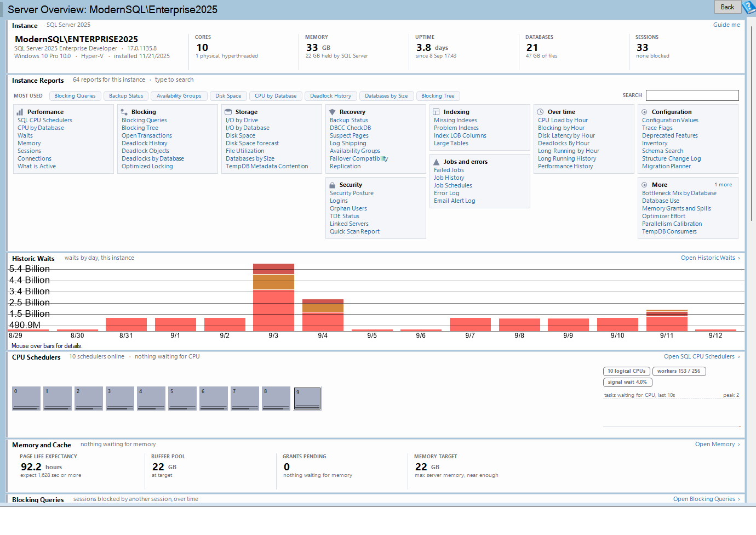Open the Trace Flags report

click(657, 128)
